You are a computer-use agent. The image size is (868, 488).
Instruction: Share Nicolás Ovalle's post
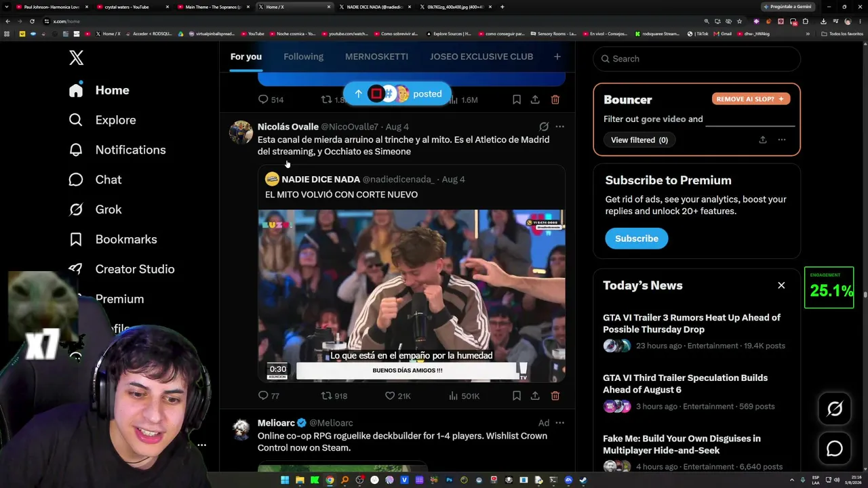[535, 396]
